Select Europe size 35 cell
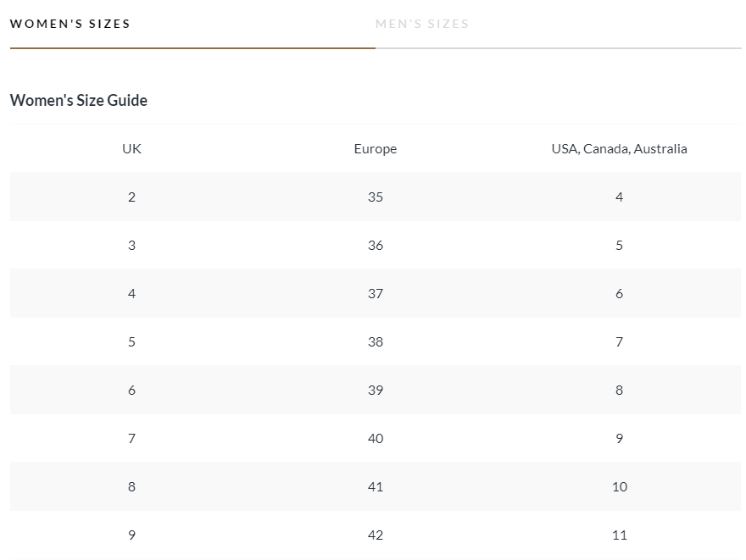Screen dimensions: 746x560 [376, 197]
